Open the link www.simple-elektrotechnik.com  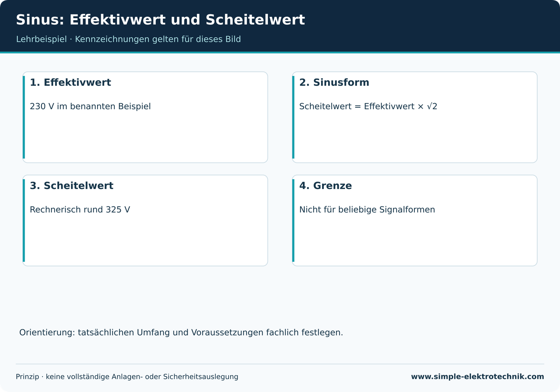point(477,377)
